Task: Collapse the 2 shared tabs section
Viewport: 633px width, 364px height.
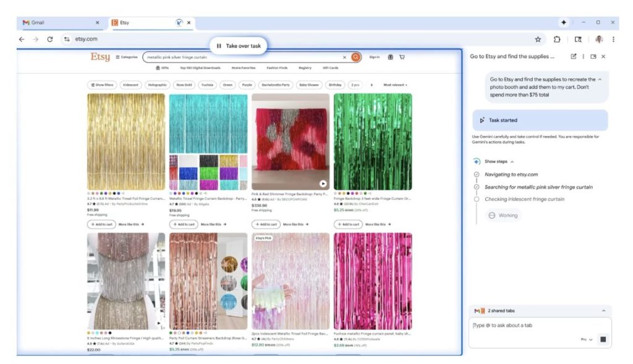Action: (x=603, y=310)
